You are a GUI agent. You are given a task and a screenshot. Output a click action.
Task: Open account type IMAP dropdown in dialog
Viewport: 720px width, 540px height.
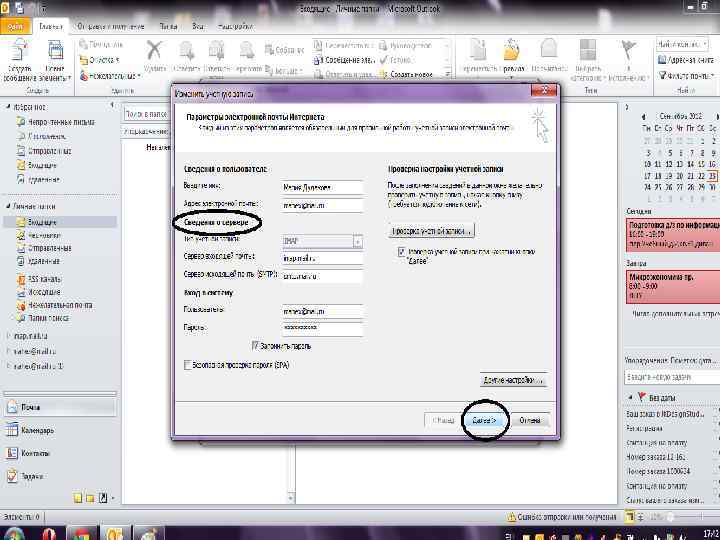click(x=358, y=241)
